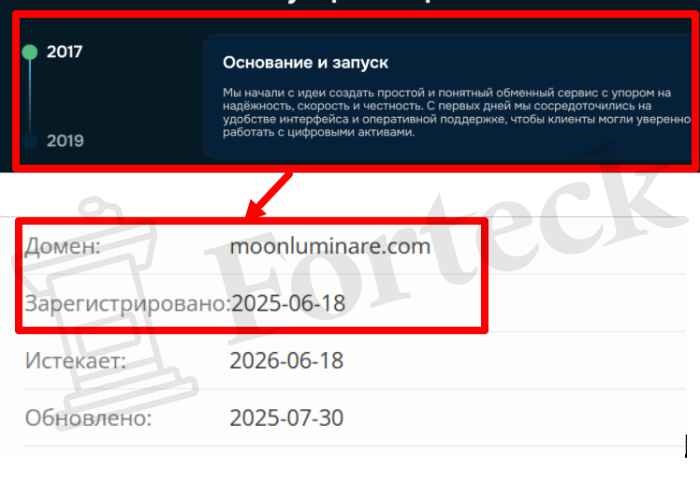The width and height of the screenshot is (700, 484).
Task: Open the moonluminare.com domain value
Action: click(x=330, y=246)
